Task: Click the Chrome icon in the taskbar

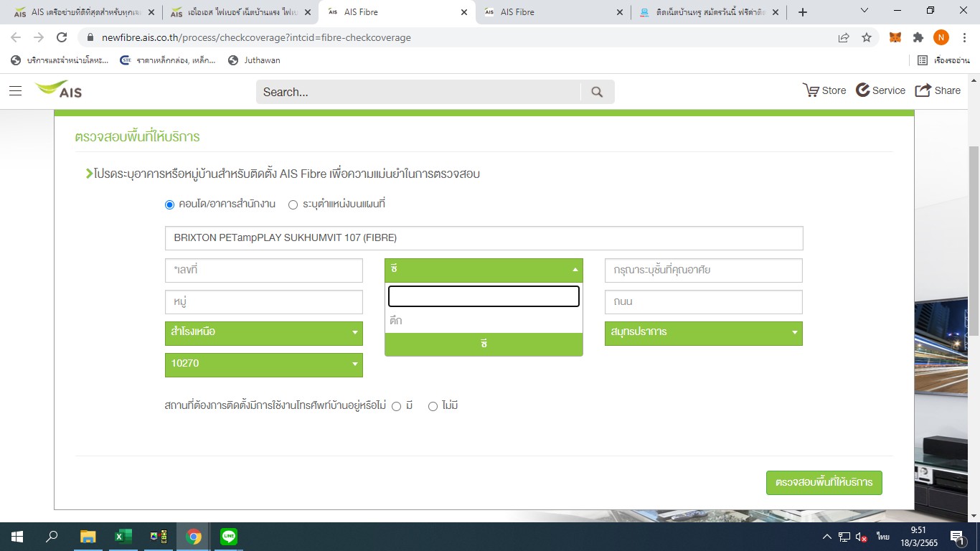Action: [194, 537]
